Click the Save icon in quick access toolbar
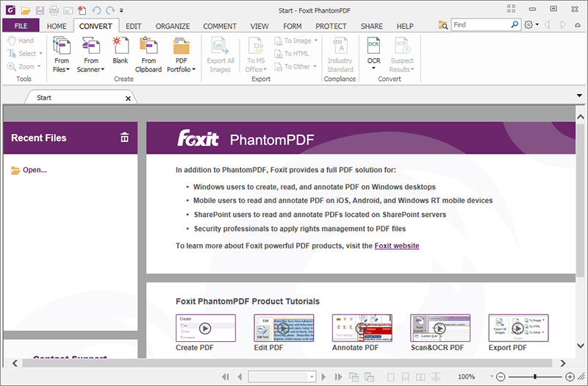The image size is (588, 386). (40, 10)
